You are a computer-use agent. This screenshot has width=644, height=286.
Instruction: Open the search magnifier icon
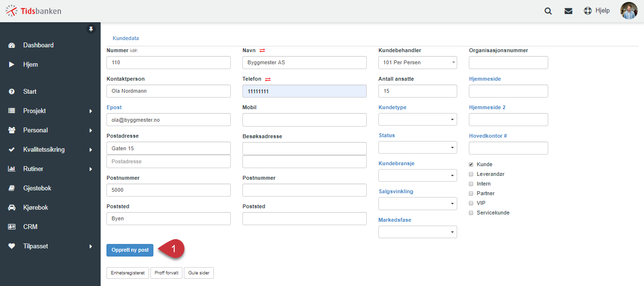click(x=548, y=11)
